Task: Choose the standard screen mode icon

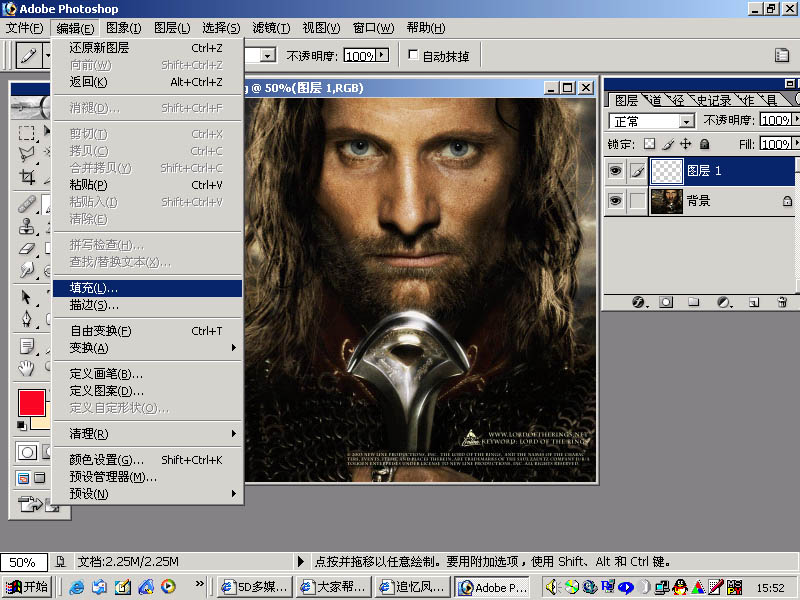Action: click(23, 478)
